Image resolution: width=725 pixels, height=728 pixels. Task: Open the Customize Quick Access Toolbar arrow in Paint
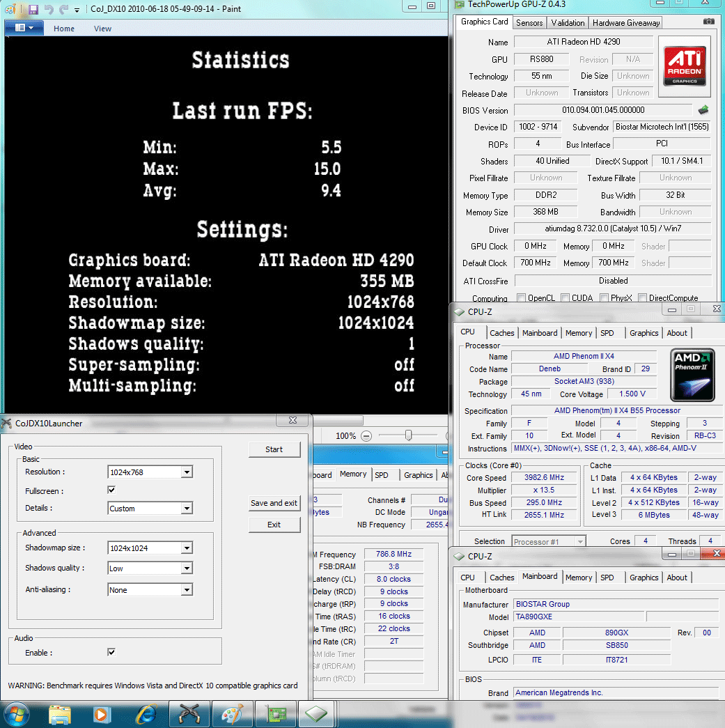[77, 10]
